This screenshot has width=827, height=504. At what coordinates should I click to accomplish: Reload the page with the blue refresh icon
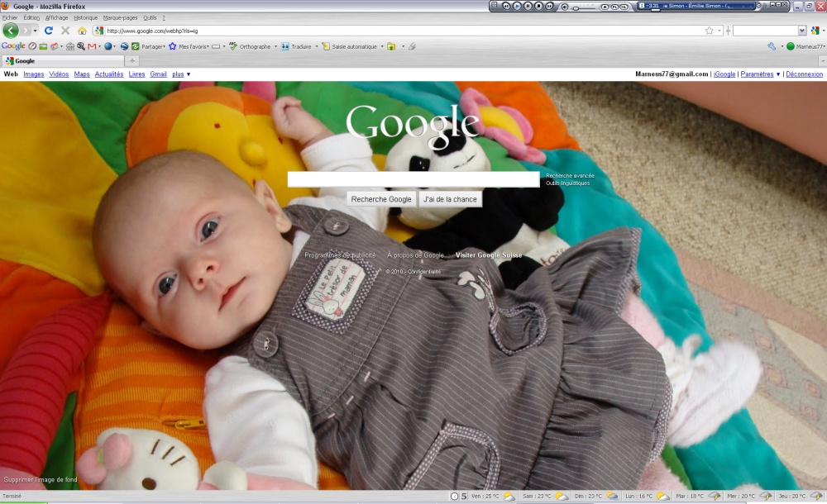[49, 31]
